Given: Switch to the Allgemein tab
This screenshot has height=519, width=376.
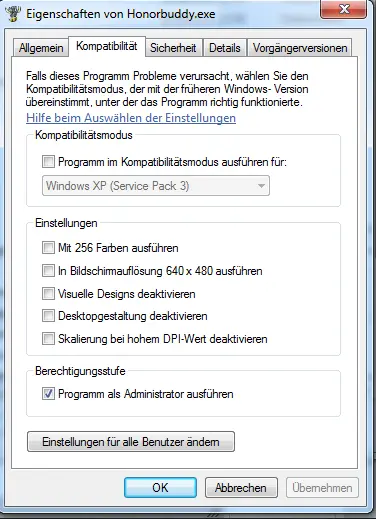Looking at the screenshot, I should pyautogui.click(x=41, y=48).
